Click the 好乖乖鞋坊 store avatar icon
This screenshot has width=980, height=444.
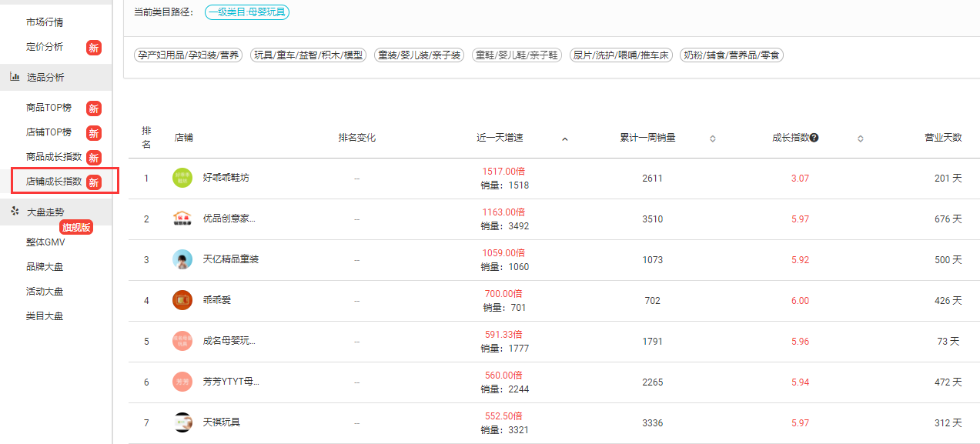coord(182,178)
